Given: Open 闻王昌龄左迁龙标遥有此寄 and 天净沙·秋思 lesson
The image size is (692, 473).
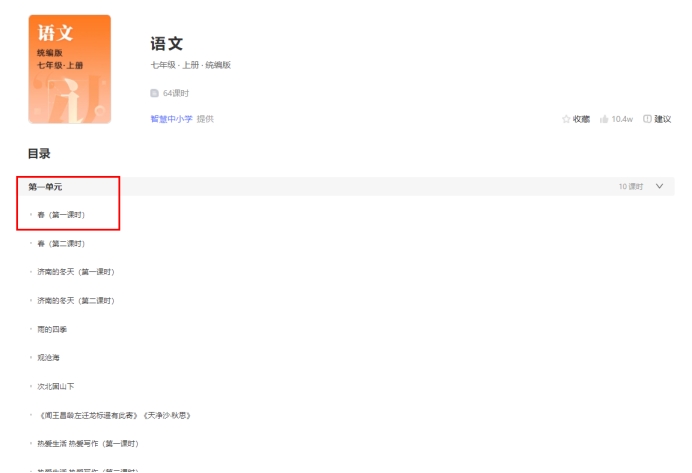Looking at the screenshot, I should click(x=113, y=414).
